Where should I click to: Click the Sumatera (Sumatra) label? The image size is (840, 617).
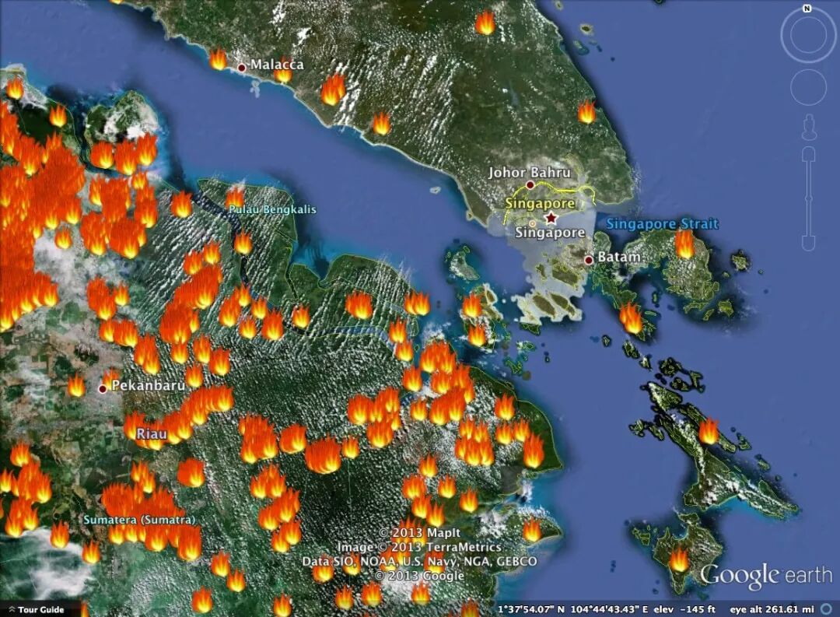tap(139, 520)
